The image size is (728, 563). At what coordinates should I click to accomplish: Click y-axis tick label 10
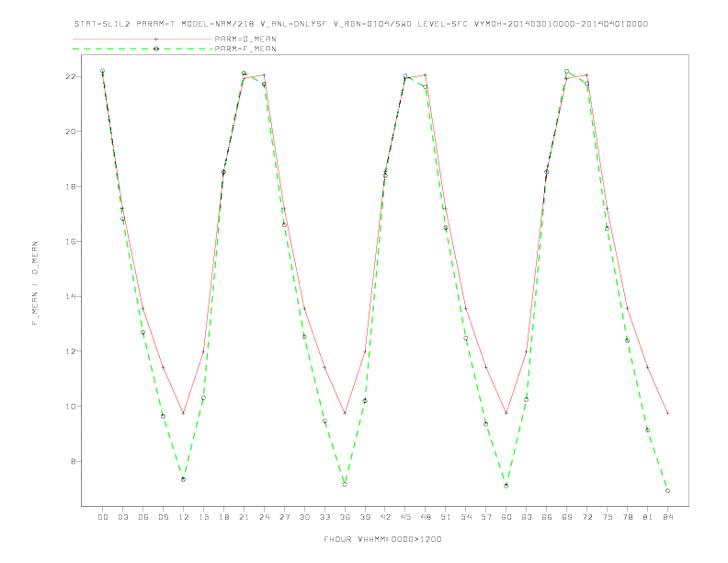[x=71, y=407]
